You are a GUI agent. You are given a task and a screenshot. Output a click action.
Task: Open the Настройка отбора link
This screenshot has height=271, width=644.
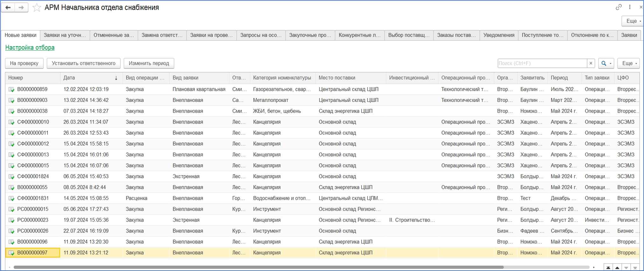(x=30, y=47)
